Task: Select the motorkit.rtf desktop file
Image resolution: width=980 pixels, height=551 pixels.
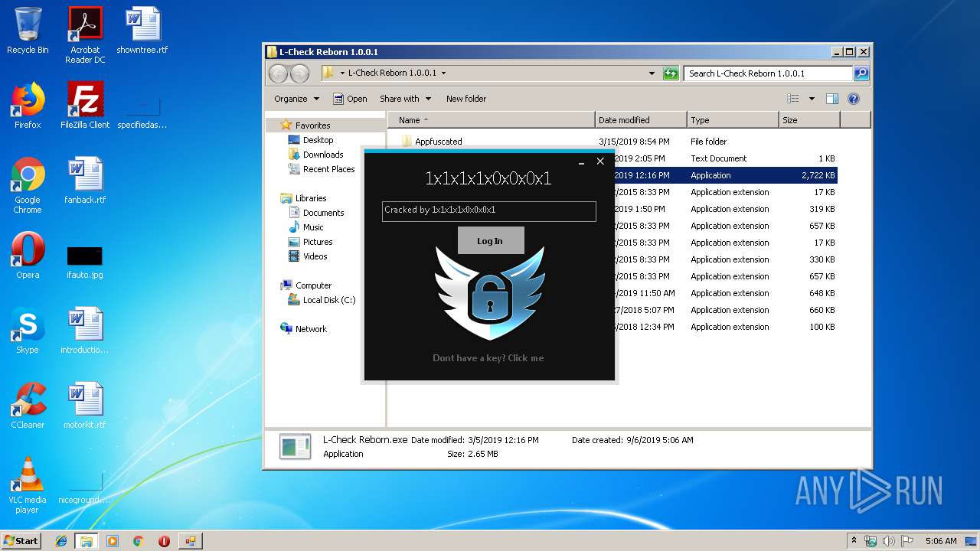Action: [85, 406]
